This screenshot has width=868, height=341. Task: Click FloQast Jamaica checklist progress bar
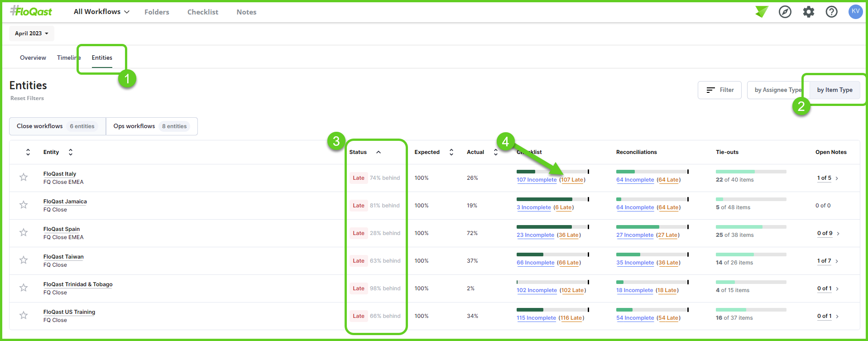click(552, 199)
